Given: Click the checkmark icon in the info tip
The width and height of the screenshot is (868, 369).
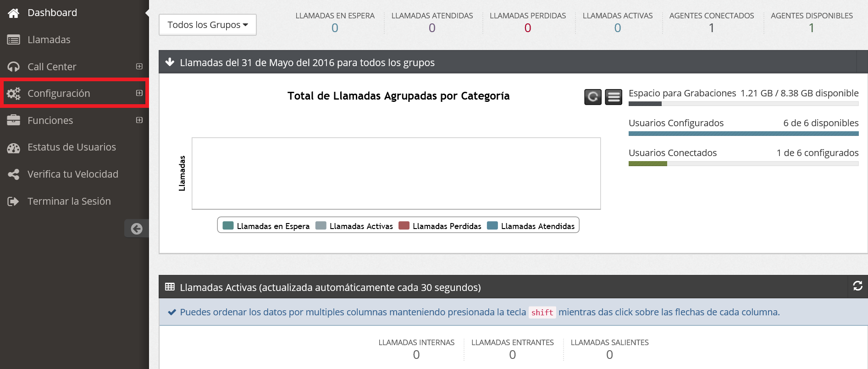Looking at the screenshot, I should [x=172, y=312].
